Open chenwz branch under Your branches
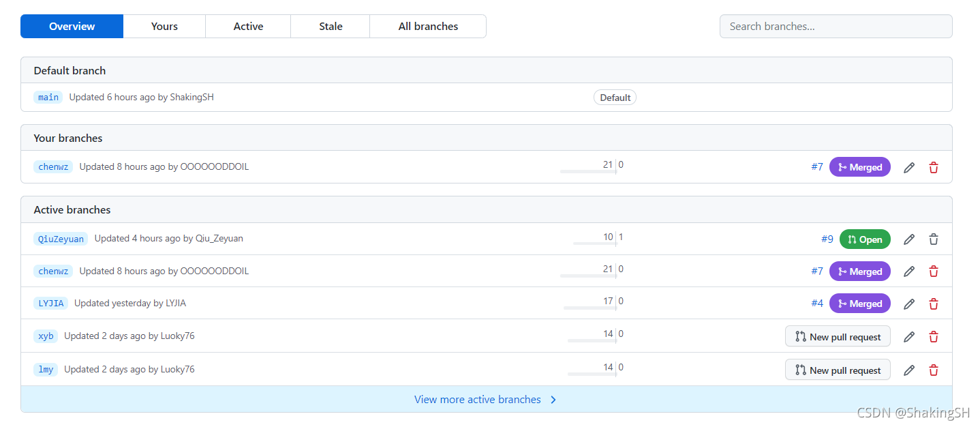 tap(53, 166)
